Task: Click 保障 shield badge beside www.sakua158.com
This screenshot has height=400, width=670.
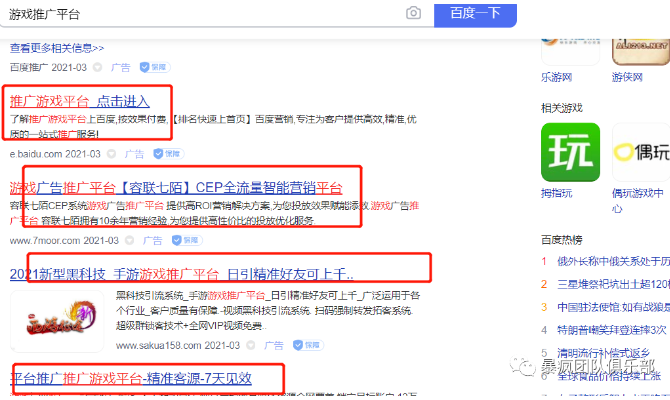Action: pyautogui.click(x=308, y=345)
